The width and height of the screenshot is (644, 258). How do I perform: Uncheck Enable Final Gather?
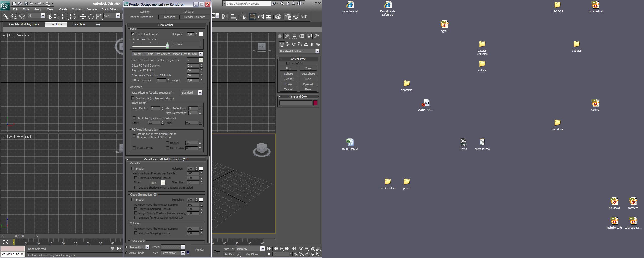[x=133, y=34]
